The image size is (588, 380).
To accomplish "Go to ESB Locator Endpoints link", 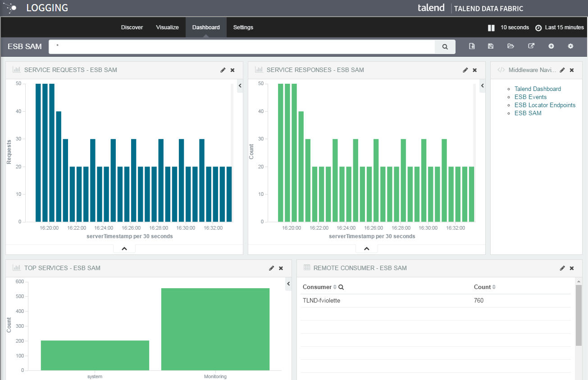I will [x=545, y=105].
